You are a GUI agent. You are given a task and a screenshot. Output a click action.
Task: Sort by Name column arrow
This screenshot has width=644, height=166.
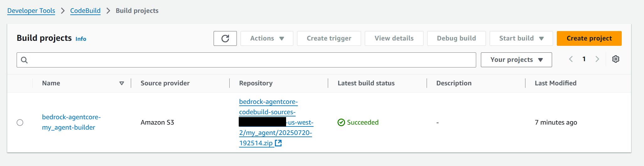(122, 83)
